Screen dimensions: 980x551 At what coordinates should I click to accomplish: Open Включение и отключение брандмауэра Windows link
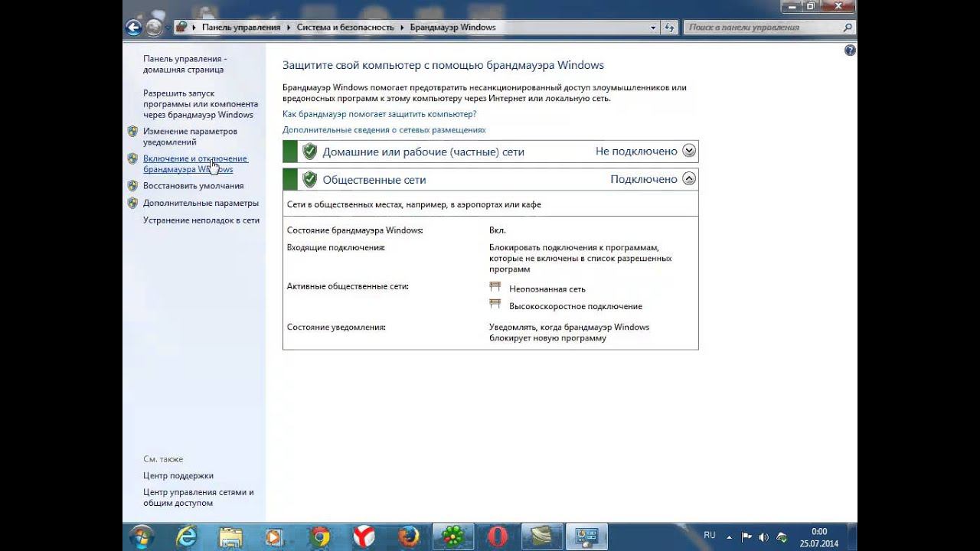click(195, 164)
